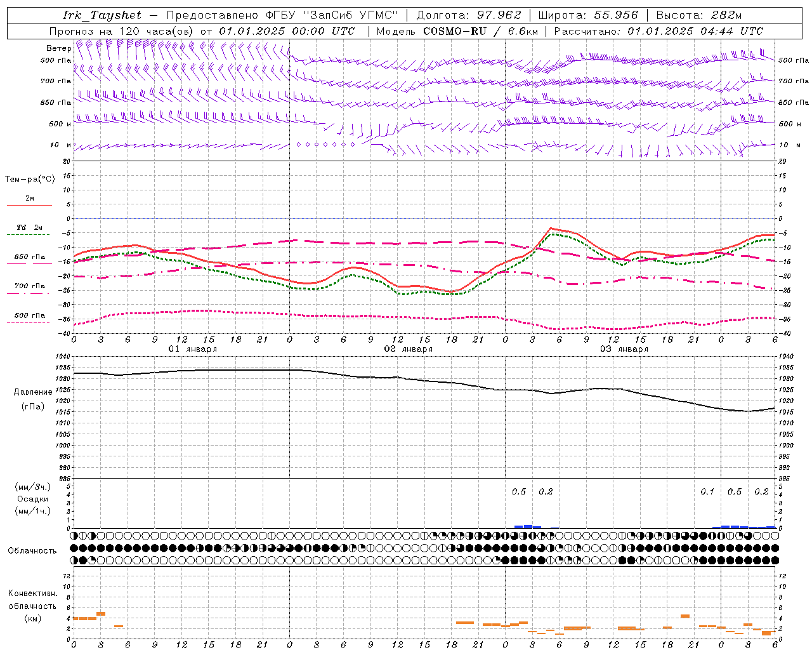
Task: Click the station name Irk_Tayshet in the header
Action: (x=102, y=15)
